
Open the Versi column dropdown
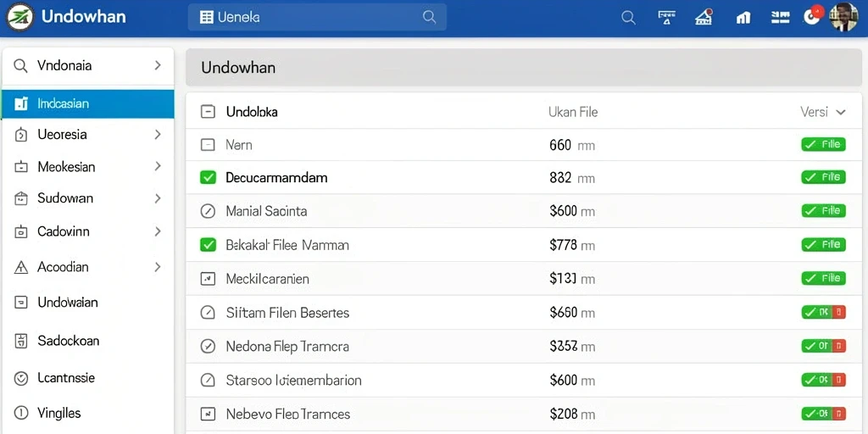coord(840,113)
